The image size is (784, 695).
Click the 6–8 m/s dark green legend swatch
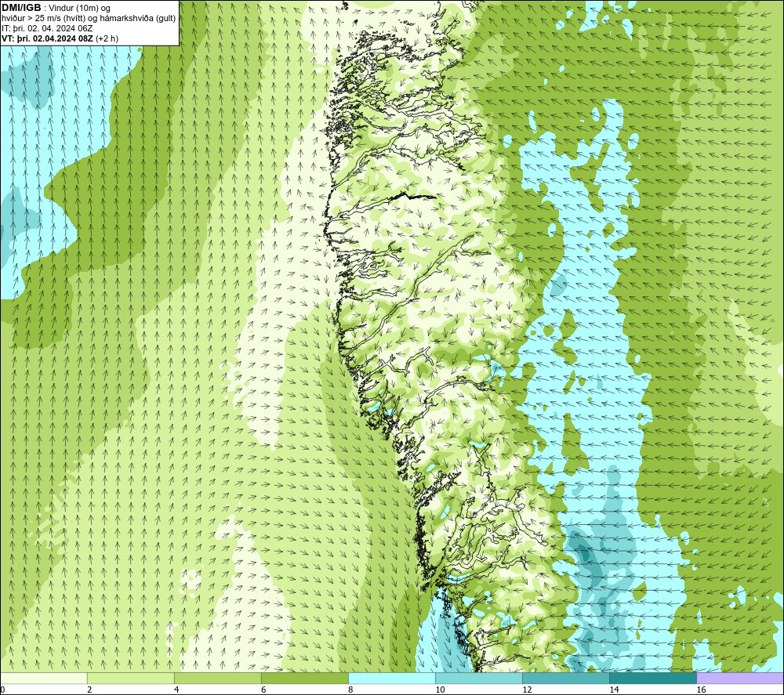pos(304,678)
